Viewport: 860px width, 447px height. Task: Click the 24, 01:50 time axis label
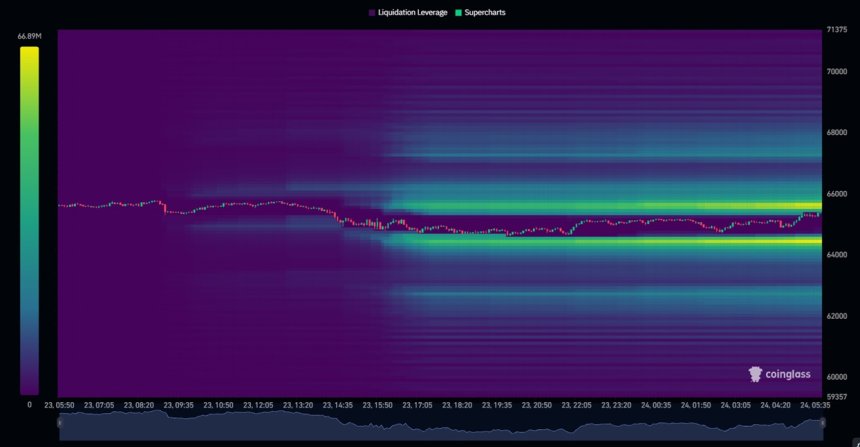point(695,405)
